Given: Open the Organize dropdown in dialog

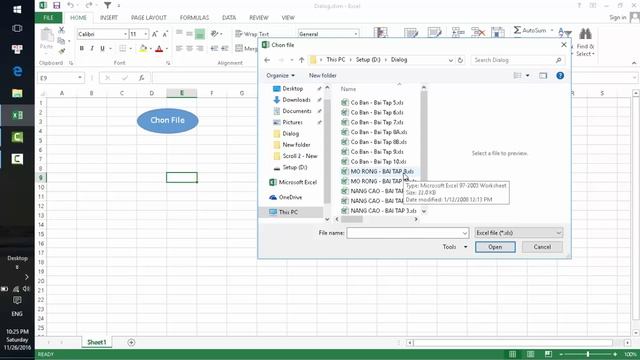Looking at the screenshot, I should (280, 76).
